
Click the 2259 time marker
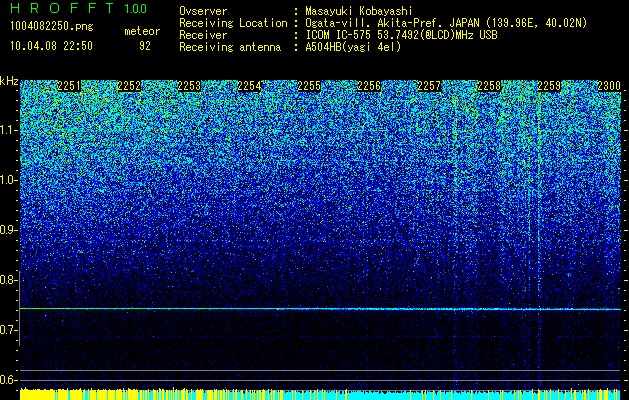pos(549,86)
